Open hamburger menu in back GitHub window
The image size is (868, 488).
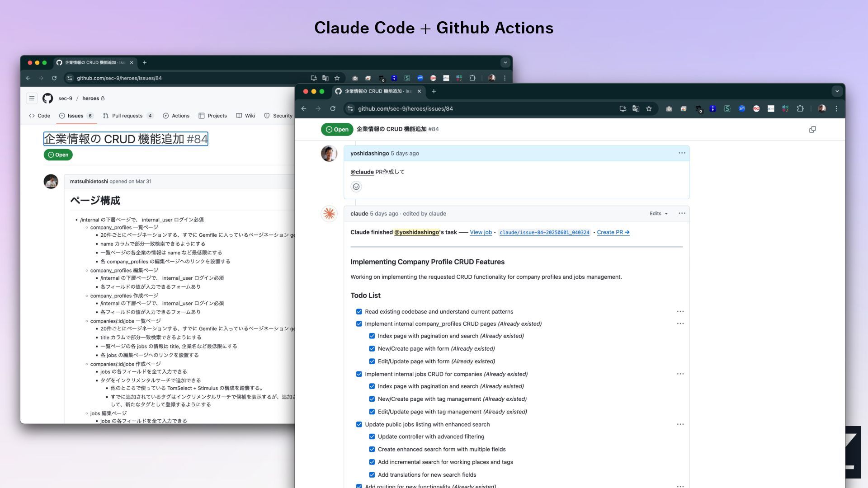pyautogui.click(x=32, y=98)
